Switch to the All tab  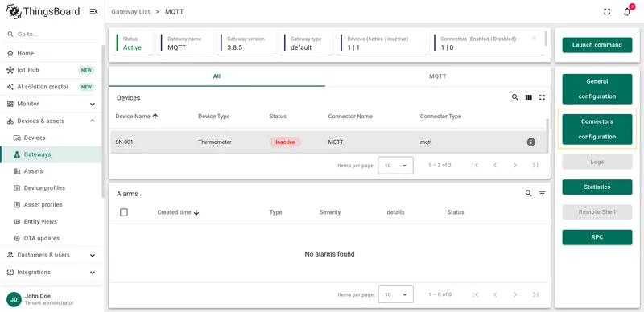217,76
